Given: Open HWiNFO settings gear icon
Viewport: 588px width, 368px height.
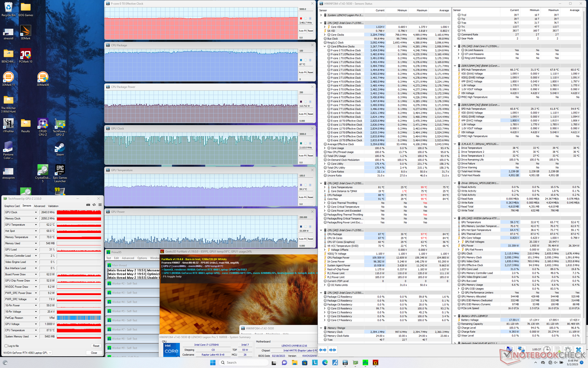Looking at the screenshot, I should pos(567,350).
